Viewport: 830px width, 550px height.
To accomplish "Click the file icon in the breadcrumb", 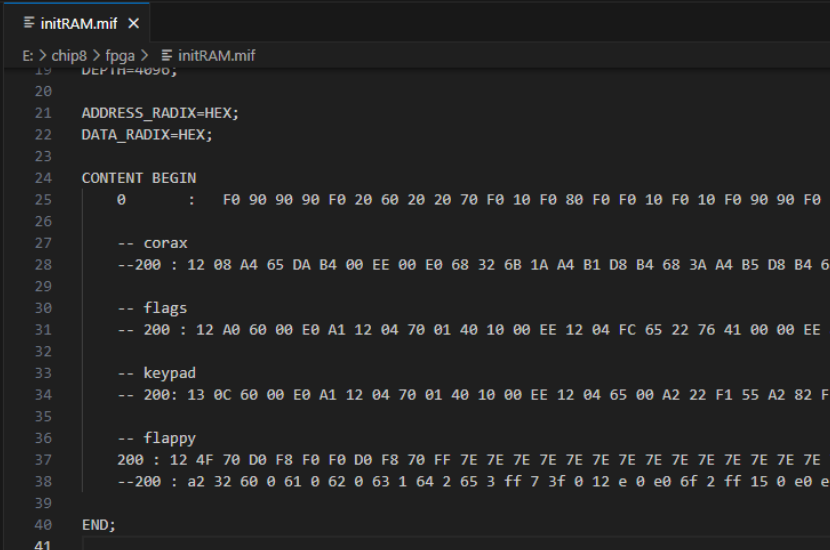I will pyautogui.click(x=167, y=56).
